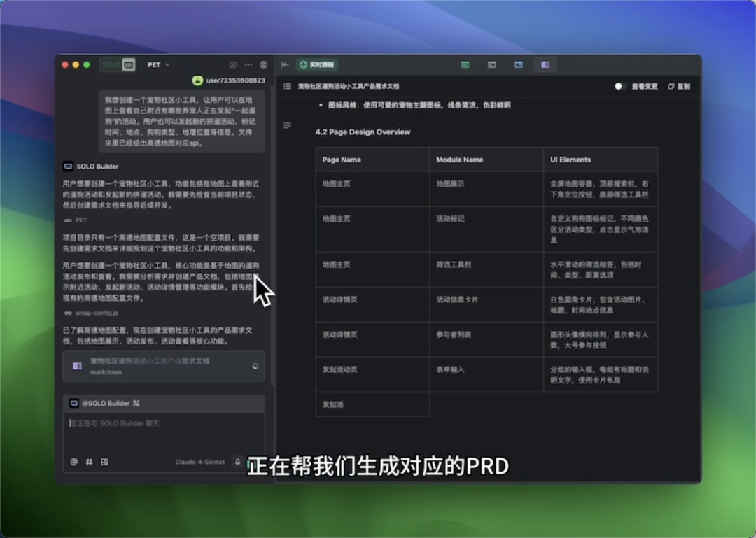Click the microphone voice input icon
This screenshot has width=756, height=538.
point(237,462)
